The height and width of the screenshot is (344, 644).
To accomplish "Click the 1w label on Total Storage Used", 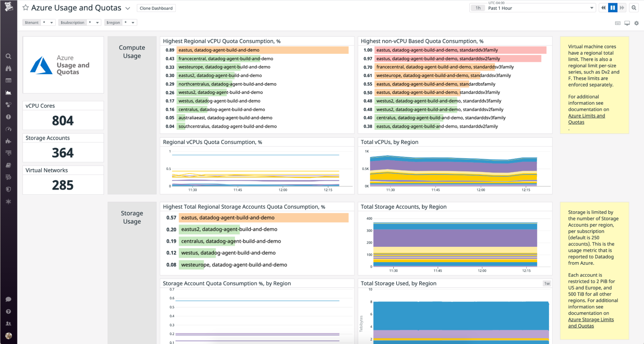I will tap(547, 283).
